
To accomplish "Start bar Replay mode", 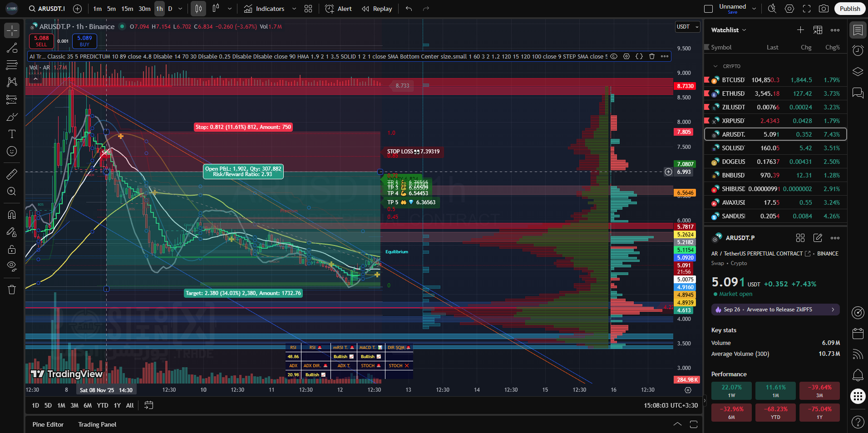I will pos(377,9).
